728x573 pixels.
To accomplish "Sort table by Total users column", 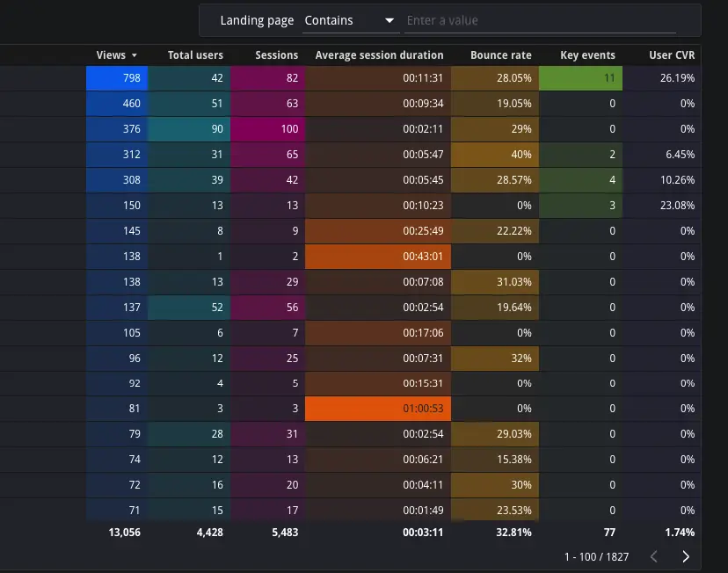I will pos(195,55).
